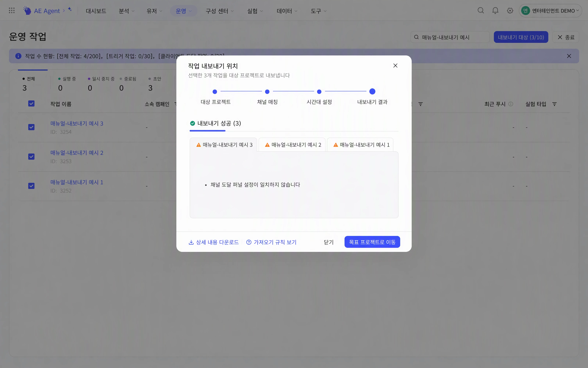The height and width of the screenshot is (368, 588).
Task: Close the export location dialog with X
Action: pos(395,66)
